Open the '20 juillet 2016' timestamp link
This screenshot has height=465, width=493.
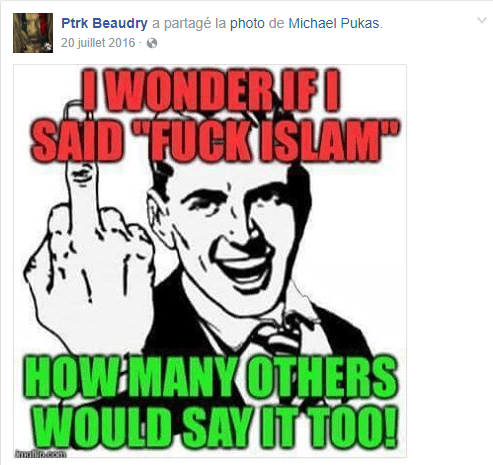(98, 43)
